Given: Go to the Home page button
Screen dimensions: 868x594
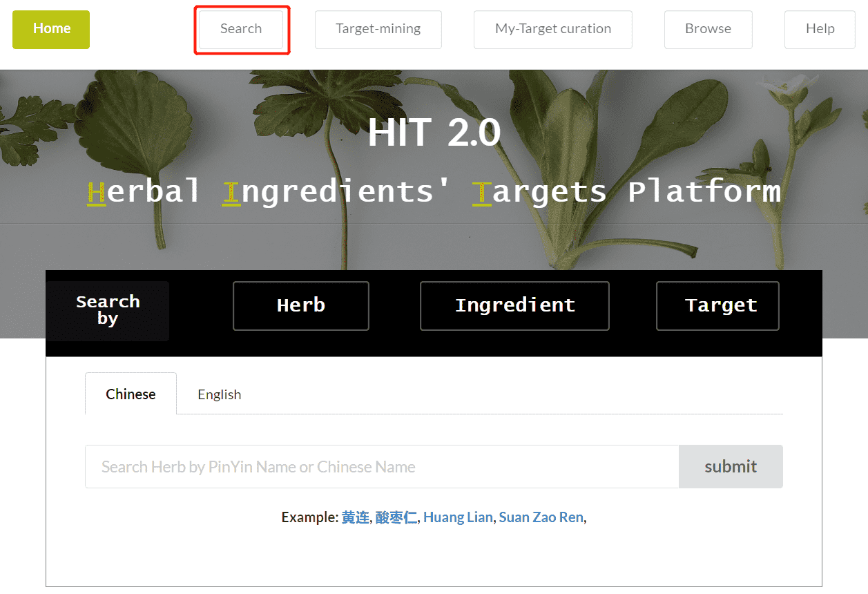Looking at the screenshot, I should [x=51, y=30].
